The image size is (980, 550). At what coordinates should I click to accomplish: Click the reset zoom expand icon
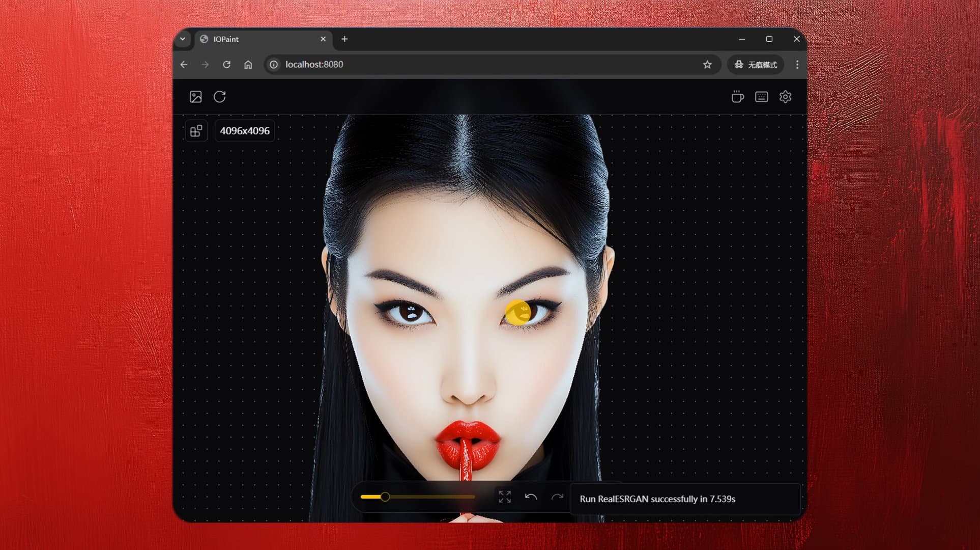(x=505, y=497)
